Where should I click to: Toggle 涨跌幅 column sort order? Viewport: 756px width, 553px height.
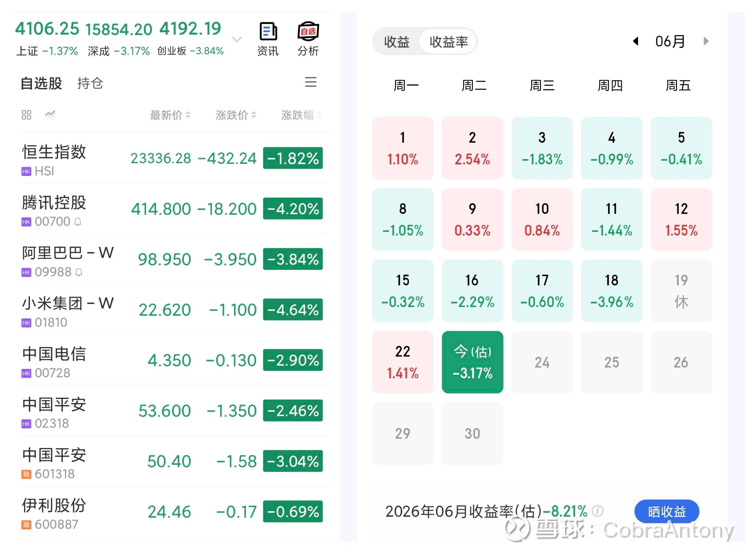[x=301, y=115]
